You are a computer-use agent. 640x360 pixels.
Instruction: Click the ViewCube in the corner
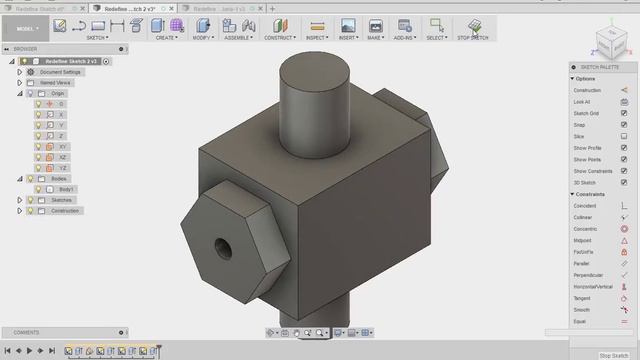[611, 43]
